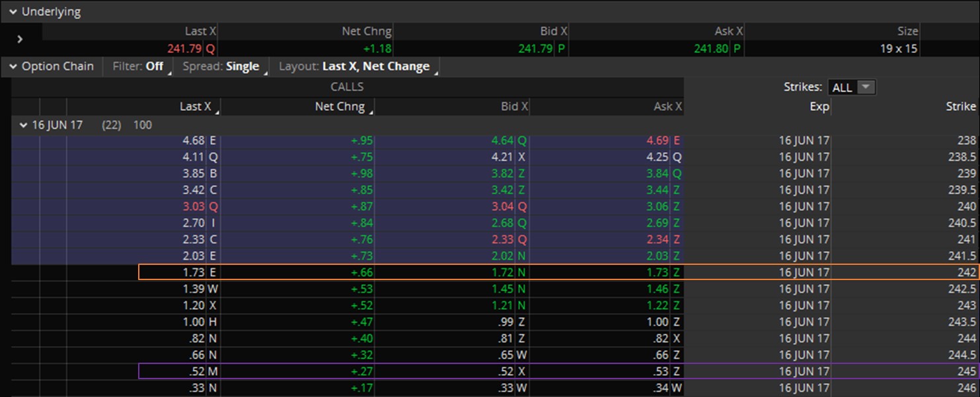This screenshot has height=397, width=980.
Task: Click the Bid X column header
Action: [514, 106]
